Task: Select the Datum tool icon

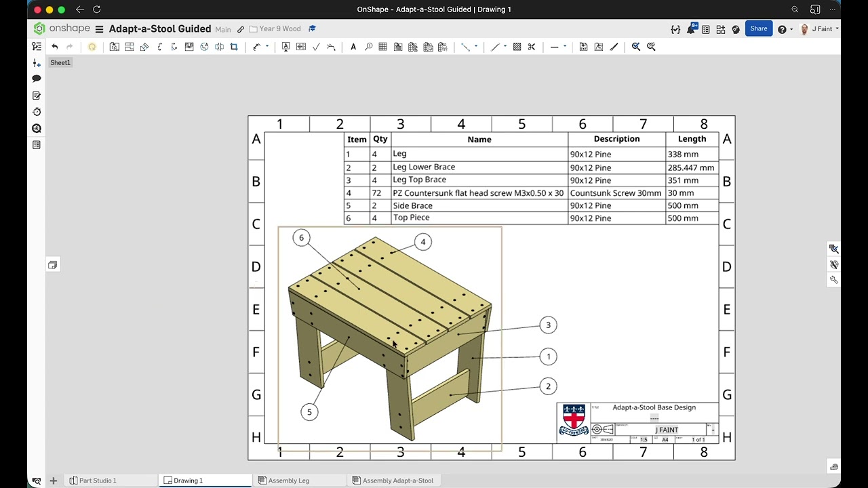Action: [x=285, y=47]
